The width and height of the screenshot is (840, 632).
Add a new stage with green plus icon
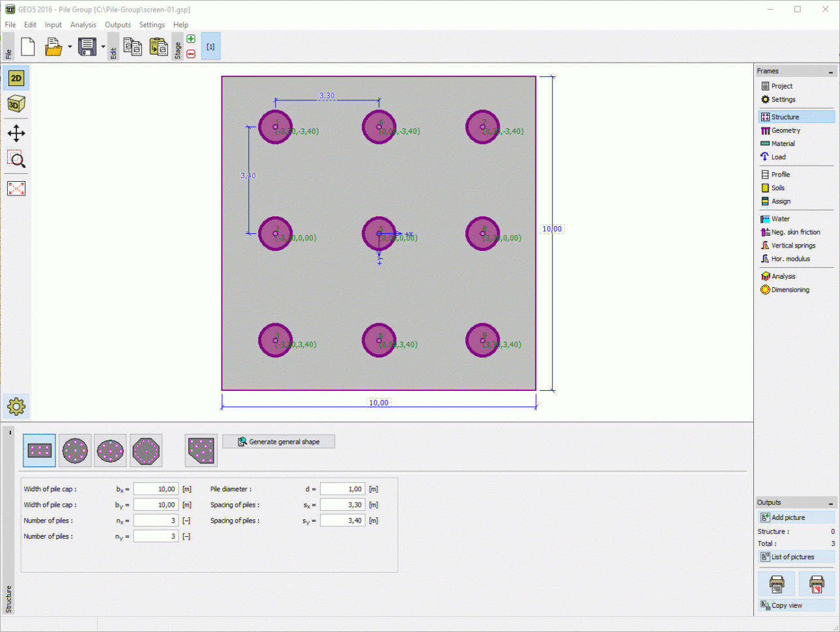[x=191, y=39]
